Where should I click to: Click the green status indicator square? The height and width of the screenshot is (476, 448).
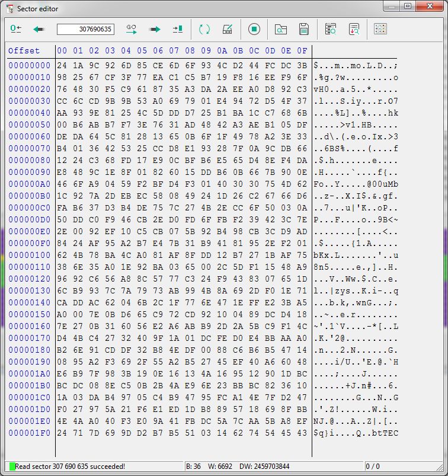(12, 467)
